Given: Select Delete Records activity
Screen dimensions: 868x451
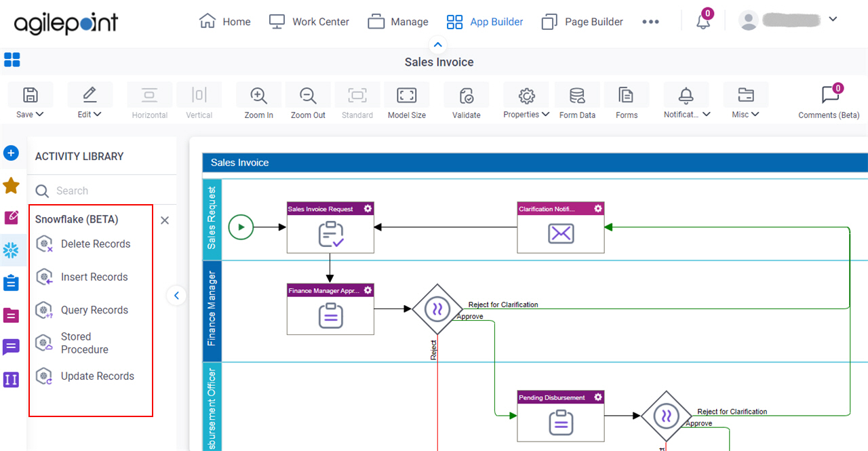Looking at the screenshot, I should [83, 244].
